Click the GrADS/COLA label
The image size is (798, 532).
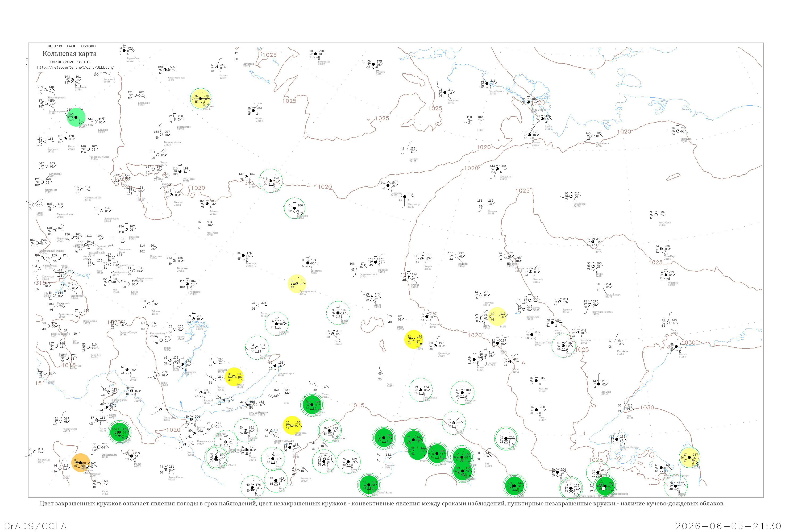pyautogui.click(x=35, y=526)
